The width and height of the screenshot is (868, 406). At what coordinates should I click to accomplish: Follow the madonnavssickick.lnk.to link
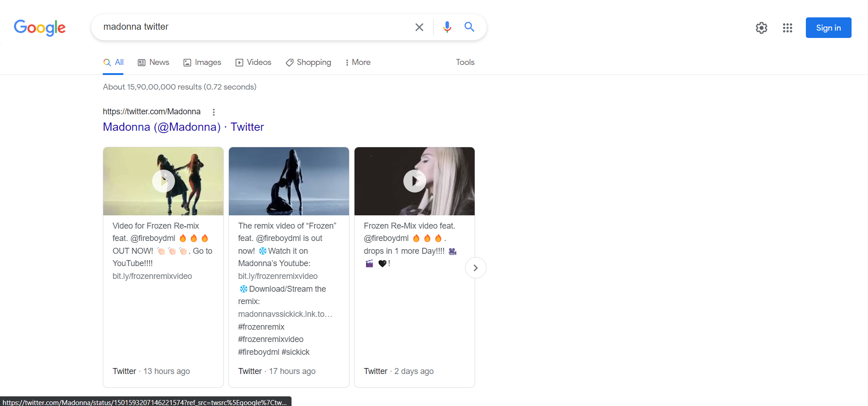(x=285, y=314)
